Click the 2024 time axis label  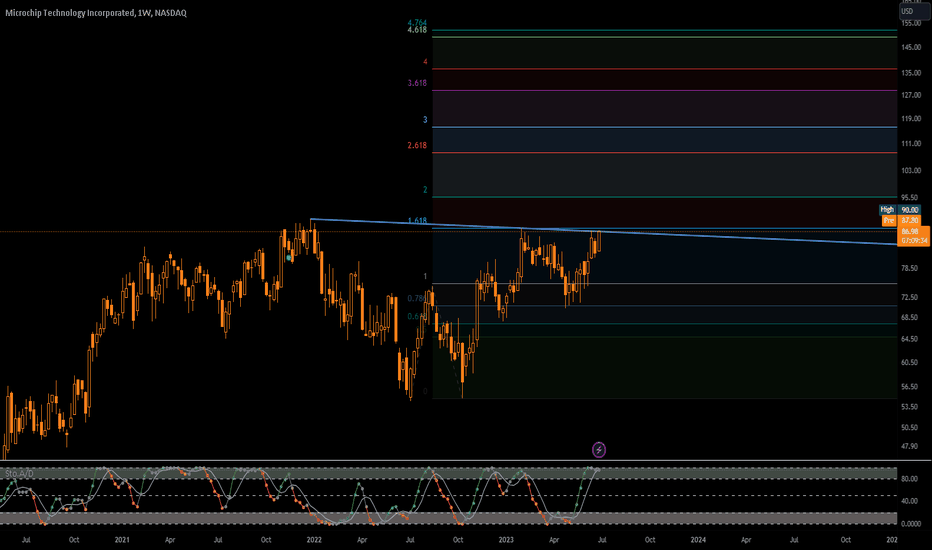(698, 540)
